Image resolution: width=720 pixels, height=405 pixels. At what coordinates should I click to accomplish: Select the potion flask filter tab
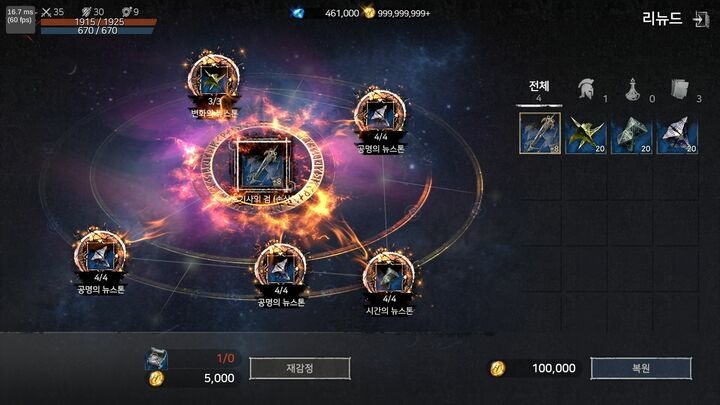[x=633, y=90]
